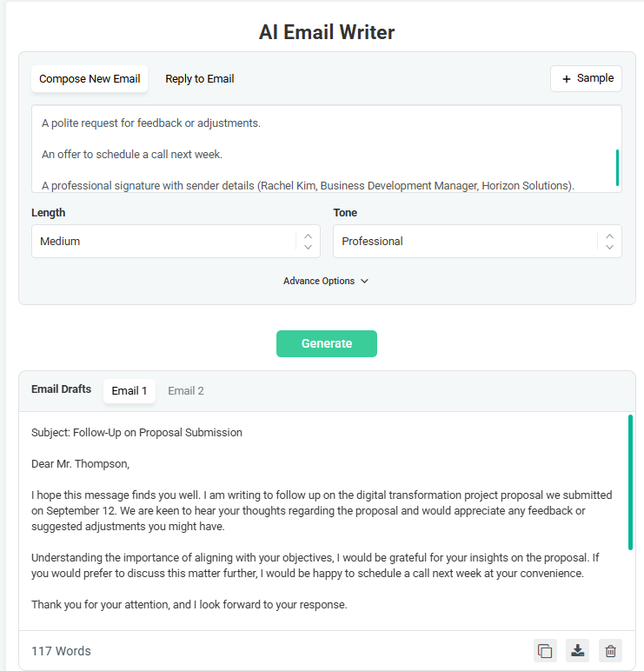This screenshot has width=644, height=671.
Task: Open the Tone dropdown showing Professional
Action: (467, 242)
